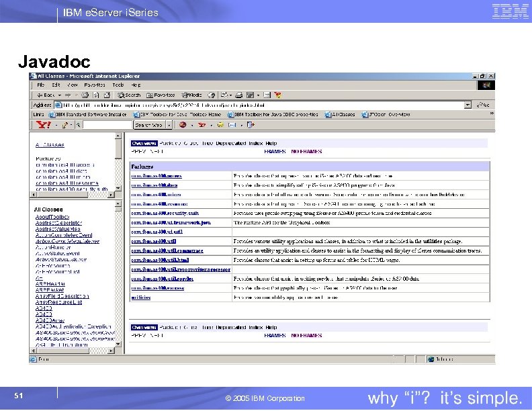Viewport: 532px width, 411px height.
Task: Click the Yahoo toolbar search input field
Action: 107,125
